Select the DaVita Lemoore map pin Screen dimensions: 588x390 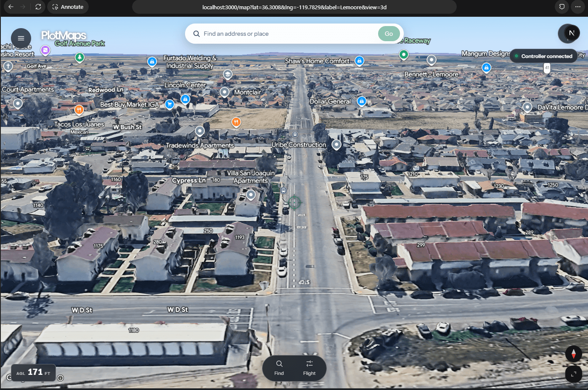pyautogui.click(x=527, y=107)
